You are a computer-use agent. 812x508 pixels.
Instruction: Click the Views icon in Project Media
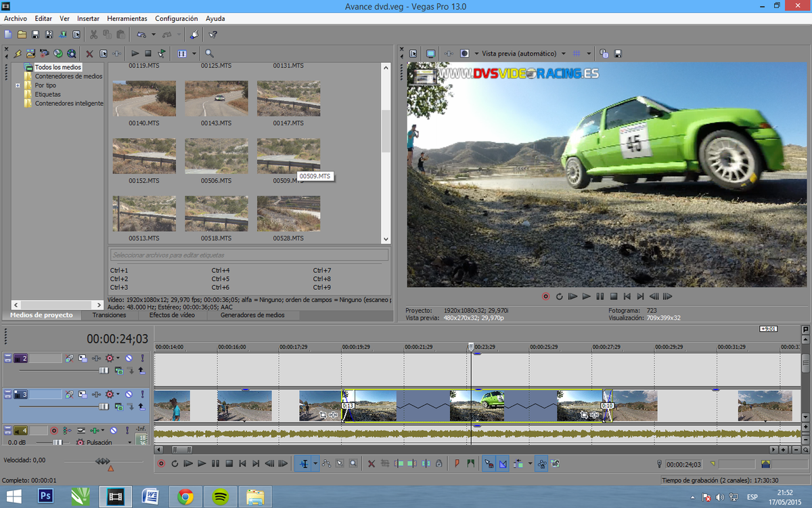[x=181, y=53]
